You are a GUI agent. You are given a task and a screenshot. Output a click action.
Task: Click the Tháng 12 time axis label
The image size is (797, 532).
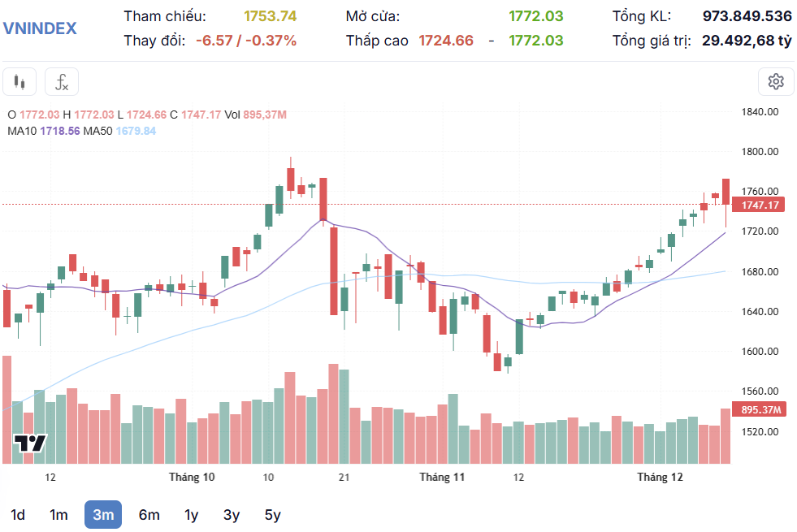tap(659, 478)
